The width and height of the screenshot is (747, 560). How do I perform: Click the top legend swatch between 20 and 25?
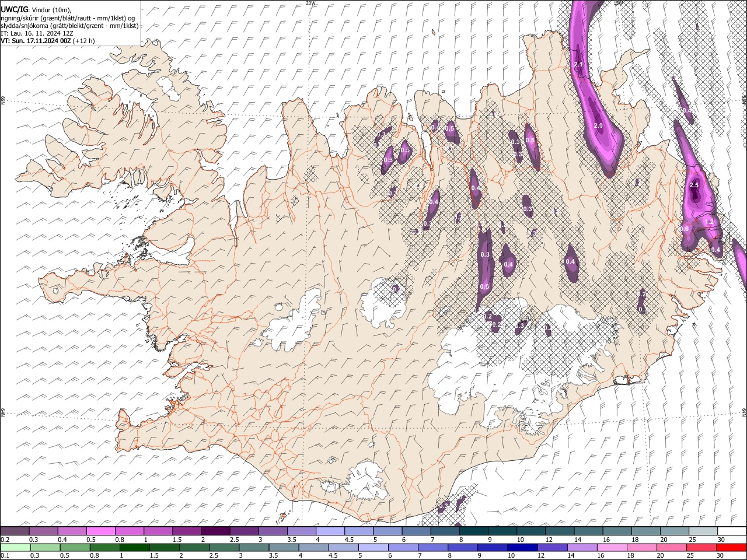675,531
